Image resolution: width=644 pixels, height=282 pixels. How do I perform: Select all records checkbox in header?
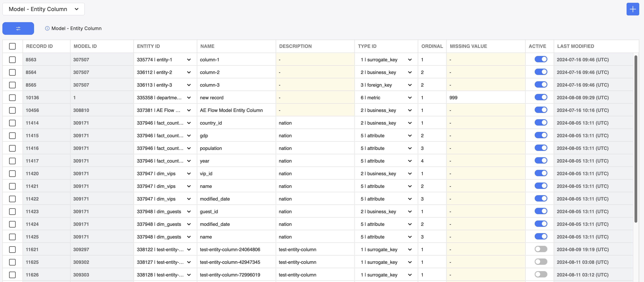(x=13, y=46)
